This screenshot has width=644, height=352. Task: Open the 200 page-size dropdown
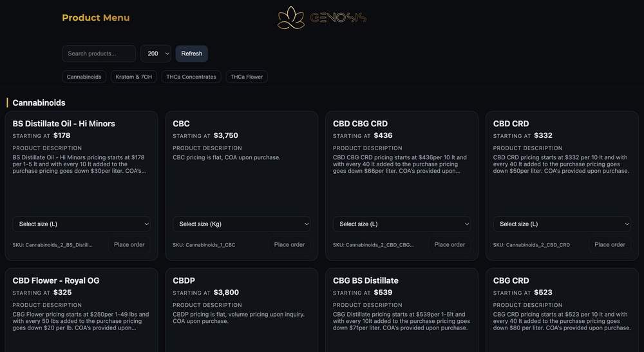coord(156,54)
